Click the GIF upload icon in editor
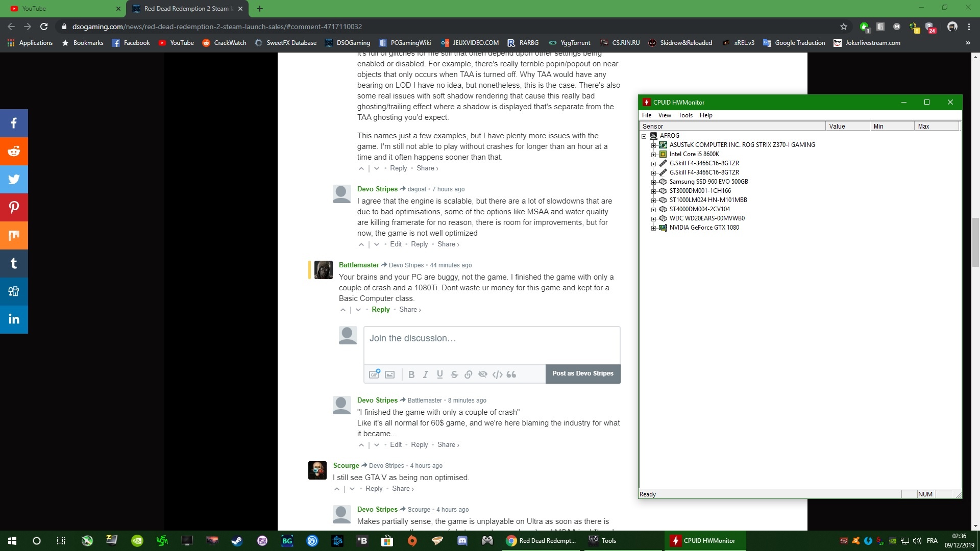 (375, 374)
